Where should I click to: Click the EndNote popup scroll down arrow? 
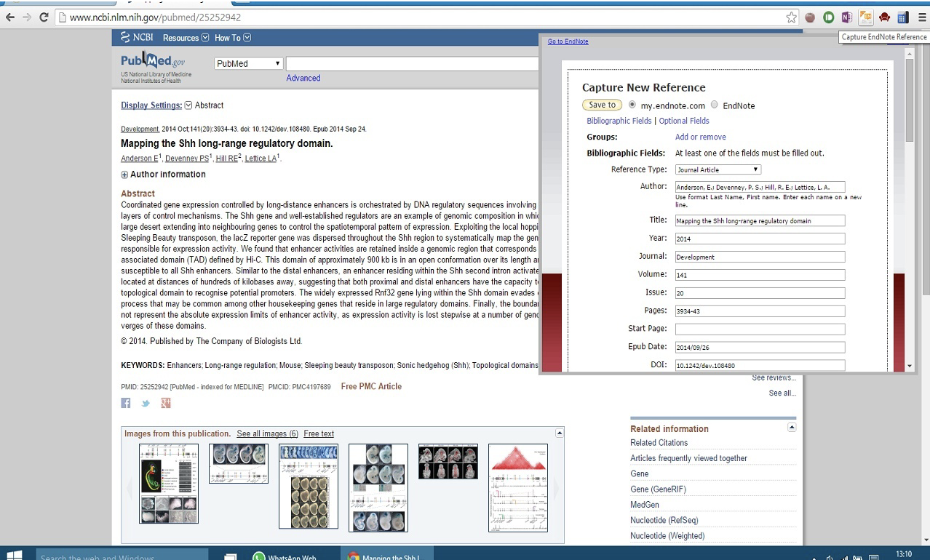pos(909,366)
